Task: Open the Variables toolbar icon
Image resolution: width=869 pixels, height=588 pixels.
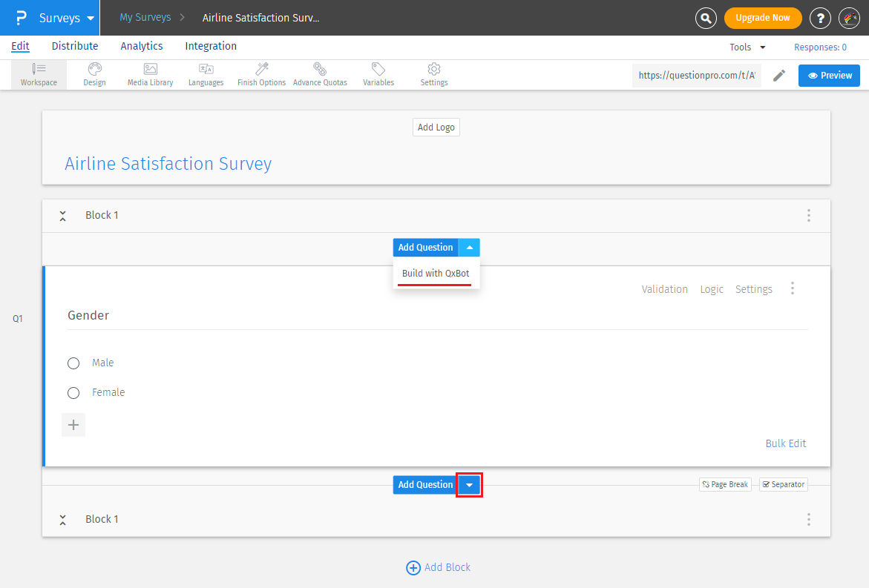Action: tap(378, 74)
